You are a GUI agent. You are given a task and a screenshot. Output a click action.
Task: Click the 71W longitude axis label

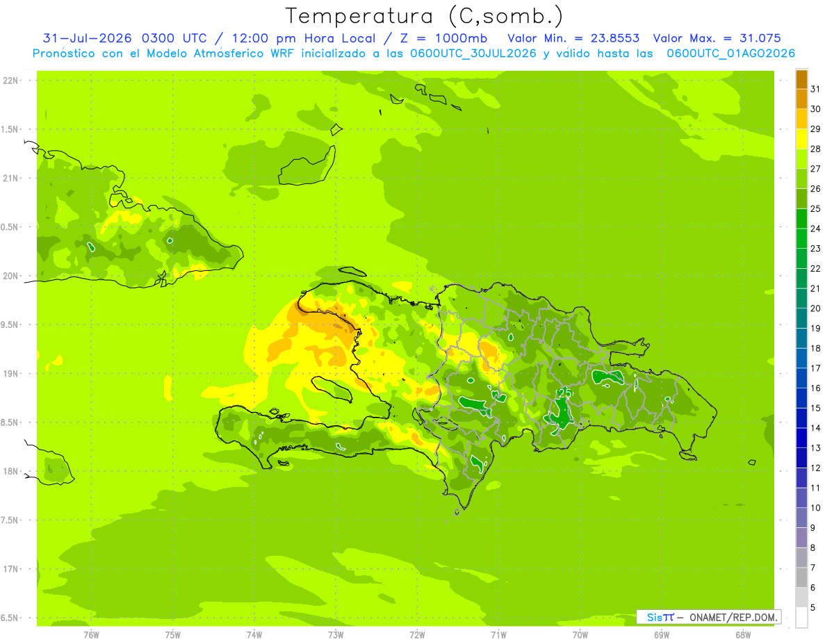pyautogui.click(x=498, y=635)
